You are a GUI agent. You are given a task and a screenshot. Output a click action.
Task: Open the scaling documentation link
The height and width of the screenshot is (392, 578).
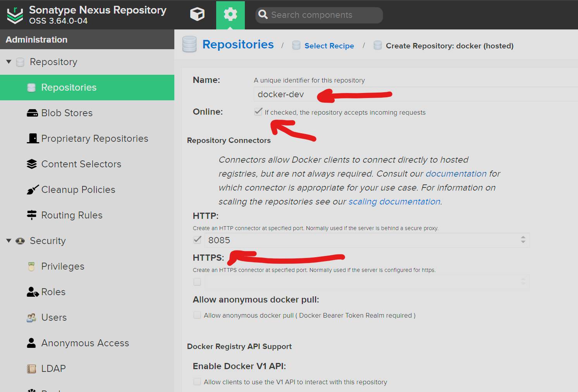(394, 201)
